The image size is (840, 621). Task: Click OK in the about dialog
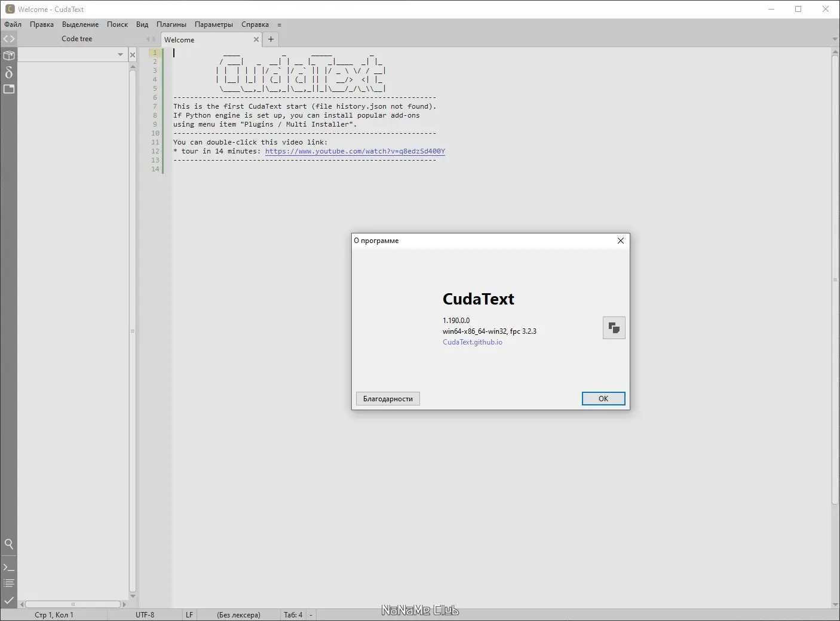pyautogui.click(x=603, y=398)
